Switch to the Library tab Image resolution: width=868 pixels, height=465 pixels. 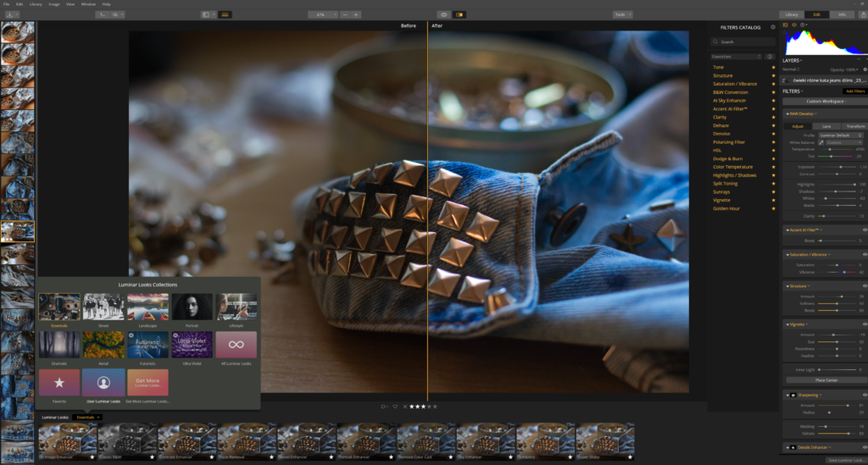[x=792, y=15]
